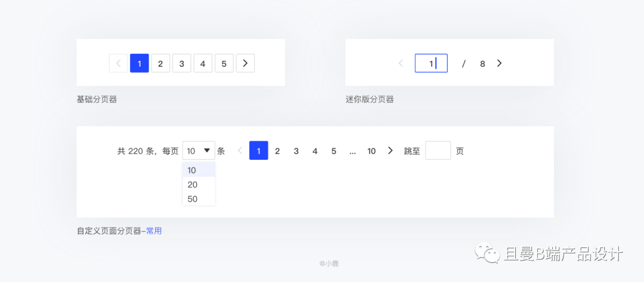This screenshot has height=282, width=644.
Task: Click the '迷你版分页器' caption
Action: click(370, 100)
